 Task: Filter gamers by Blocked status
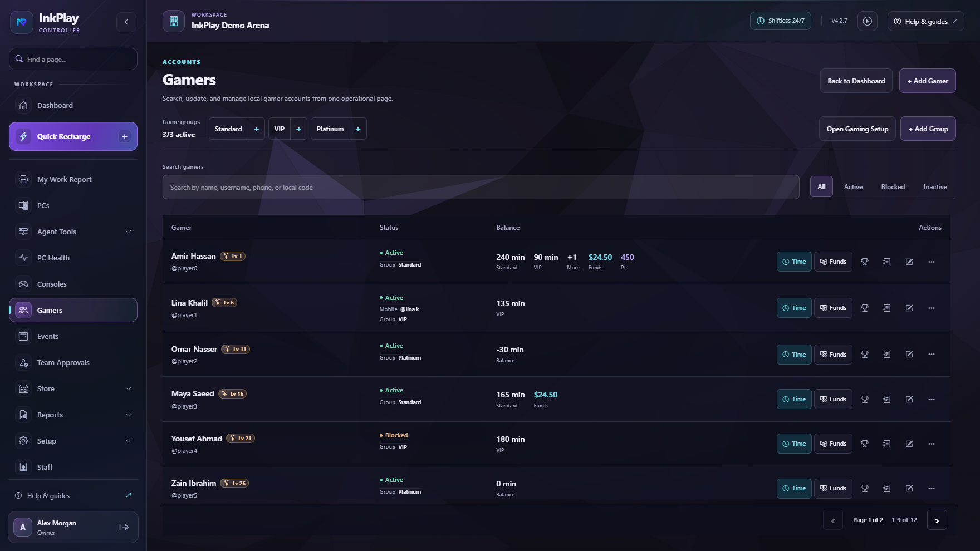(893, 187)
